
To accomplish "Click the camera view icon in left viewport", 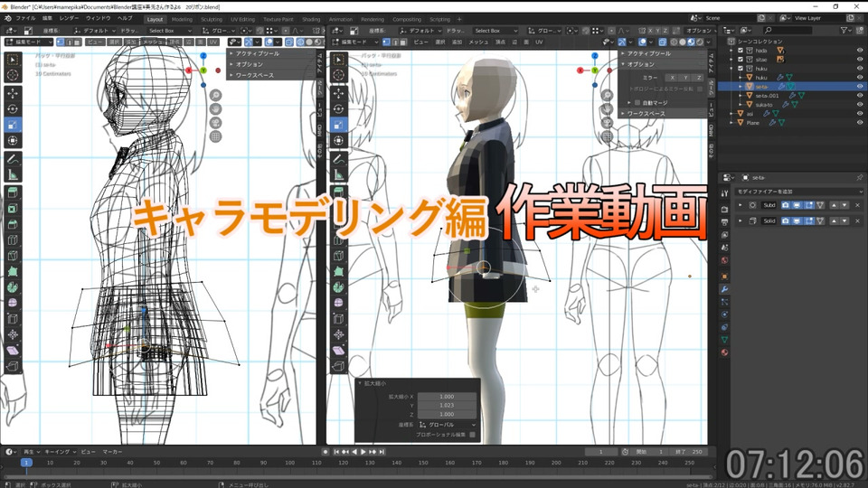I will tap(215, 123).
